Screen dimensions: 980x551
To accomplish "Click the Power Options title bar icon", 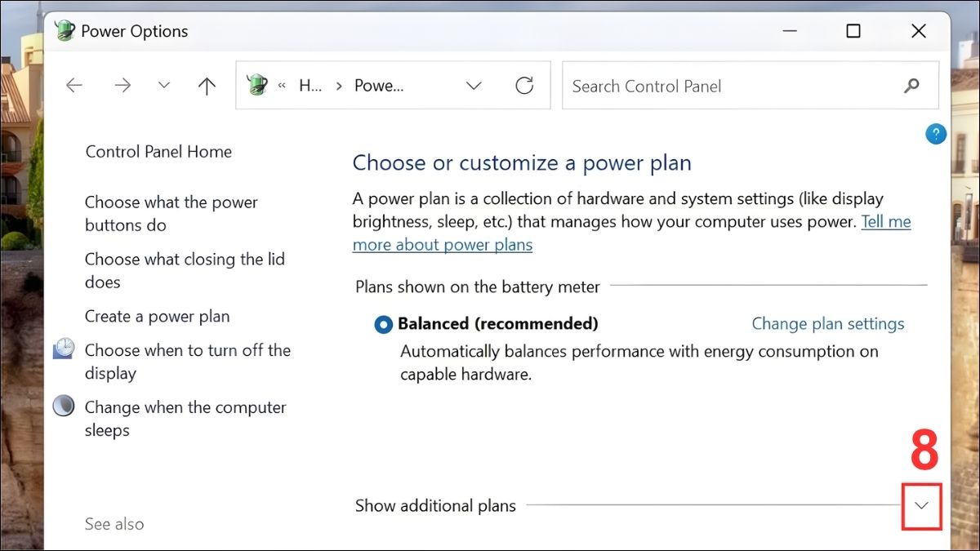I will click(x=65, y=31).
